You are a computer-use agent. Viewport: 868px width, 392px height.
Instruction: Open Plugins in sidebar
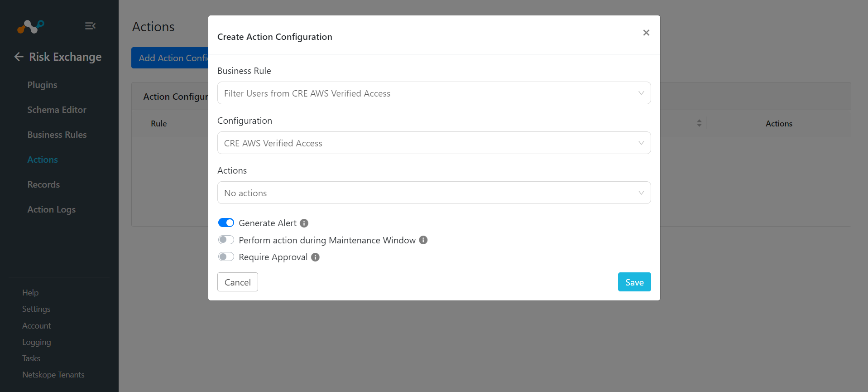coord(42,85)
